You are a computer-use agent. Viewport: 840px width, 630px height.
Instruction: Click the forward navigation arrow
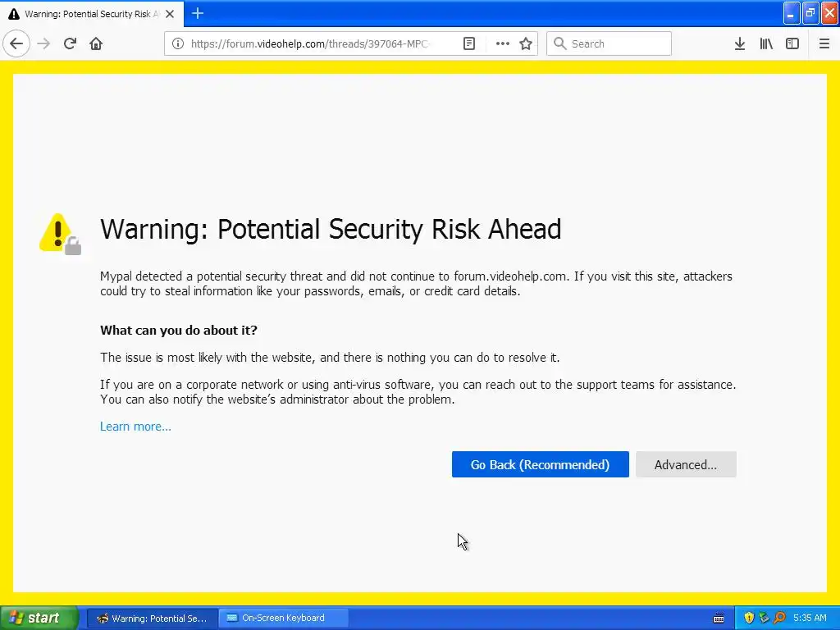click(43, 43)
